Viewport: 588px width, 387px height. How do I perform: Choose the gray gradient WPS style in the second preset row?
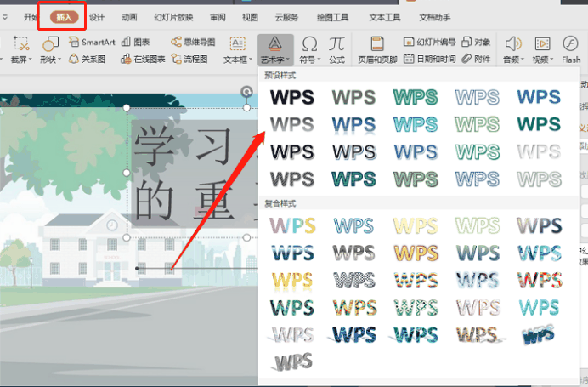[x=292, y=124]
